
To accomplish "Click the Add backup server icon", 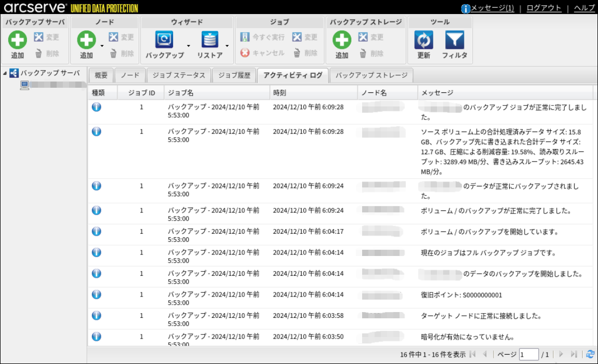I will pos(18,41).
